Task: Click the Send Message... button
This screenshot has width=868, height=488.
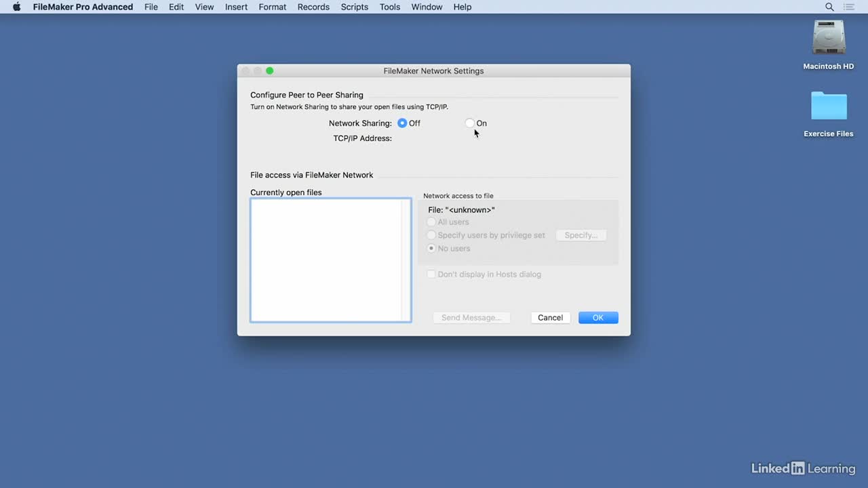Action: point(471,318)
